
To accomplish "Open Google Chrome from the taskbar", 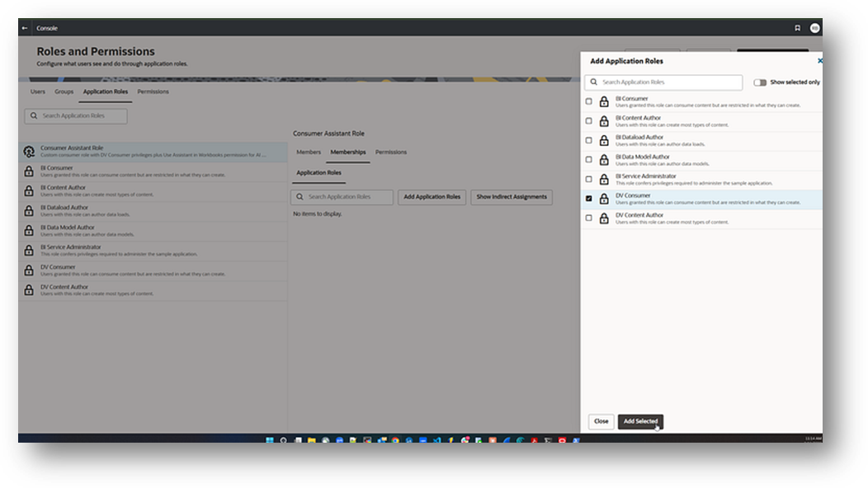I will [395, 440].
